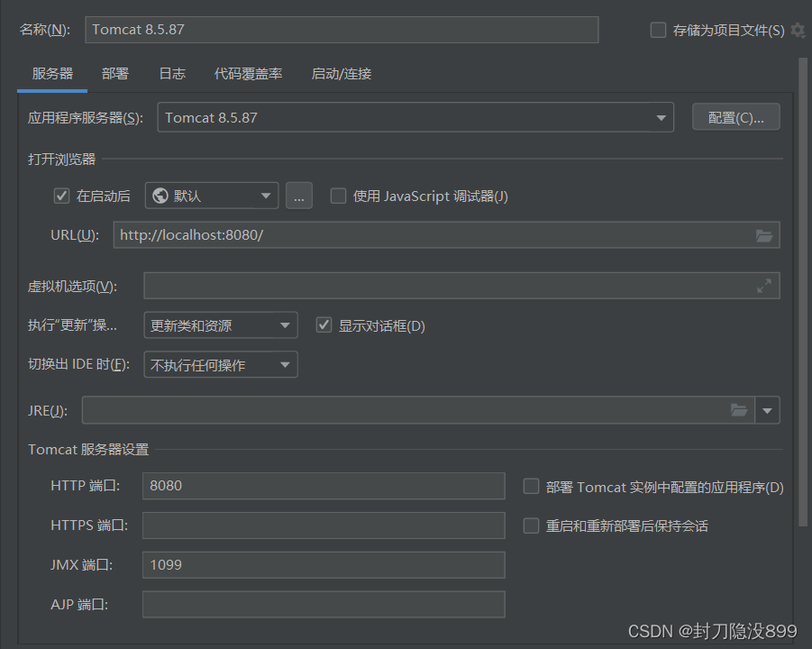
Task: Expand the 虚拟机选项 field with arrows icon
Action: (x=764, y=286)
